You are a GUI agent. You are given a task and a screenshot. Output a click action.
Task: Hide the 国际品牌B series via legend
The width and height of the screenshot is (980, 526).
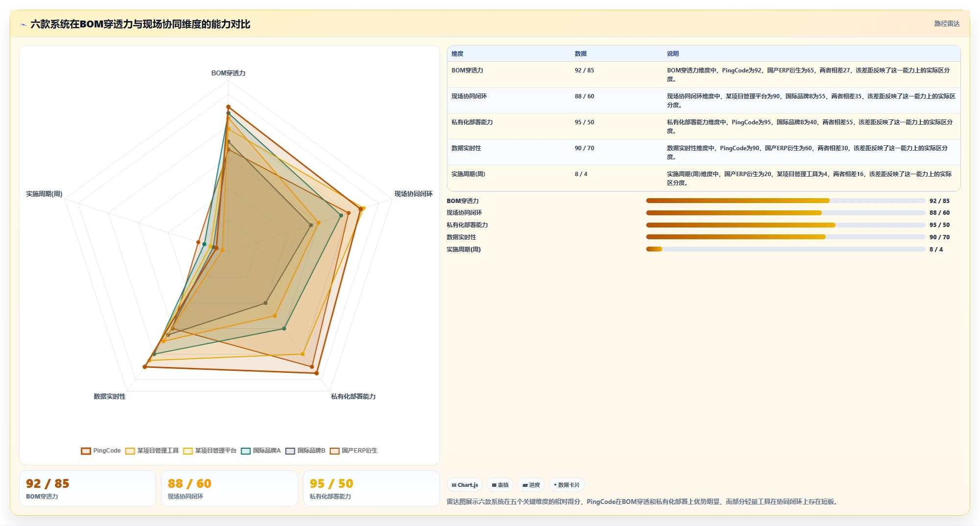(x=305, y=451)
